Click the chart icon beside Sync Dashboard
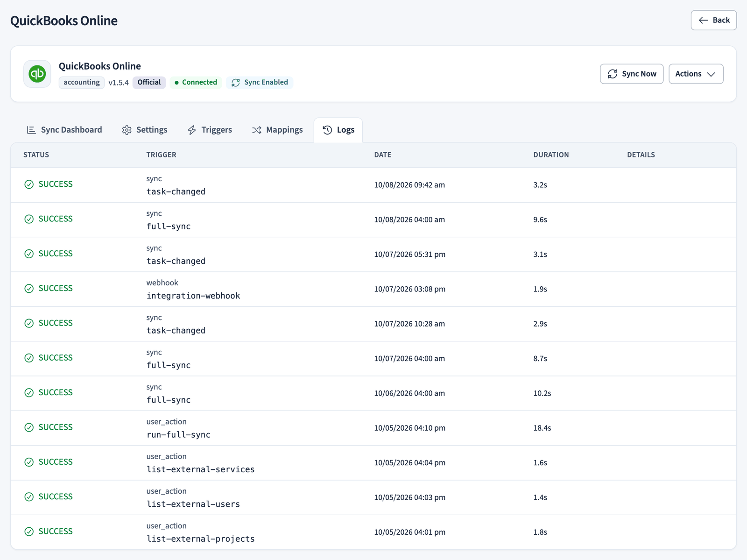Image resolution: width=747 pixels, height=560 pixels. 31,130
